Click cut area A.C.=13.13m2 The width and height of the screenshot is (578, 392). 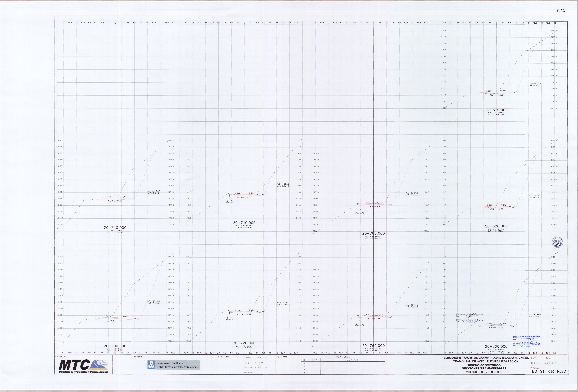point(412,305)
